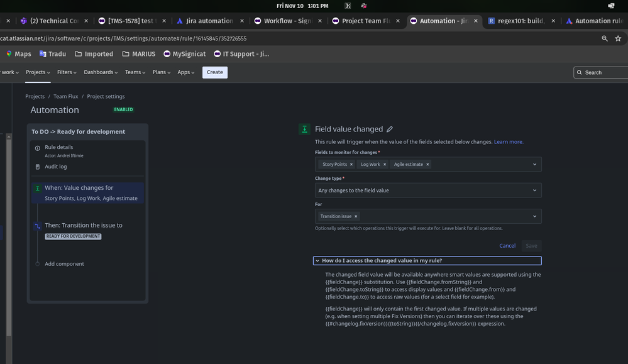Open the Fields to monitor dropdown arrow
The height and width of the screenshot is (364, 628).
(534, 164)
